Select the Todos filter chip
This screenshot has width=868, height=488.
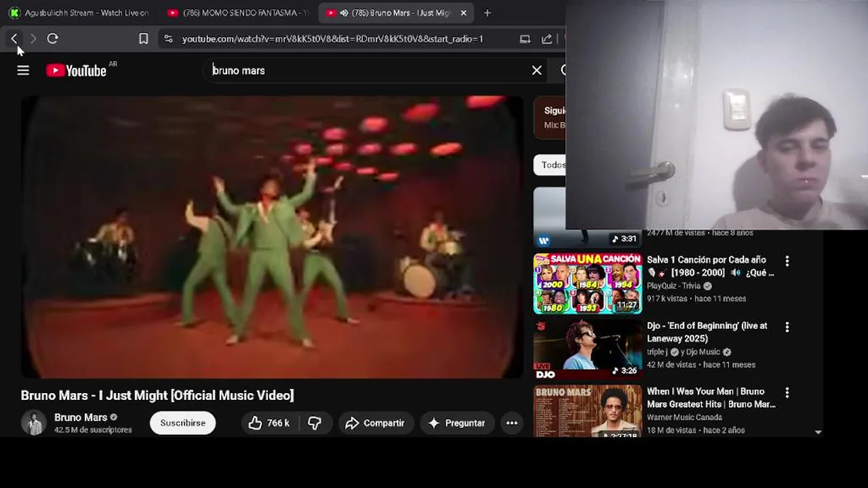click(551, 165)
